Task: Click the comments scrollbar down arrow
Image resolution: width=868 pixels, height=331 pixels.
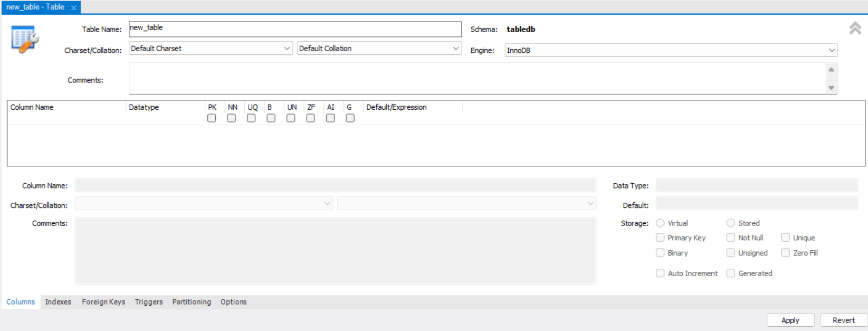Action: (831, 88)
